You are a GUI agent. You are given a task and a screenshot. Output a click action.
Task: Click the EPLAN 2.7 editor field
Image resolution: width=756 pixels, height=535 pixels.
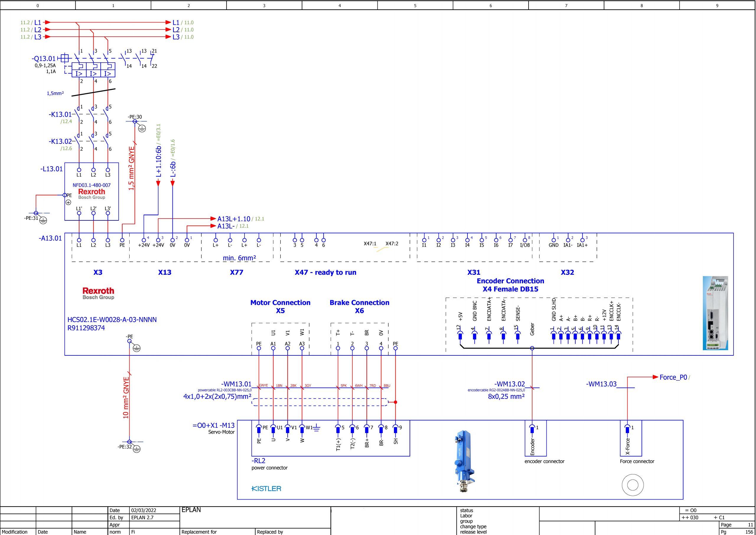point(142,518)
